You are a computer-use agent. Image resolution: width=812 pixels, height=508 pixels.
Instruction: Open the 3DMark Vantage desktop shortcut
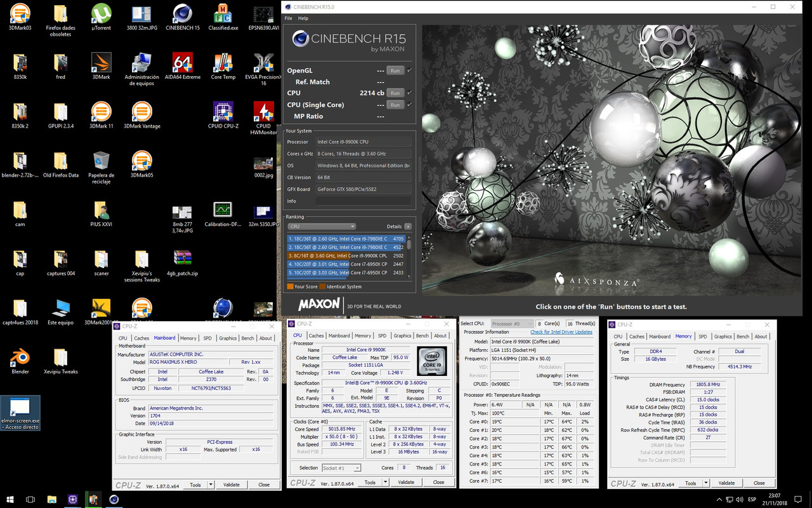141,115
